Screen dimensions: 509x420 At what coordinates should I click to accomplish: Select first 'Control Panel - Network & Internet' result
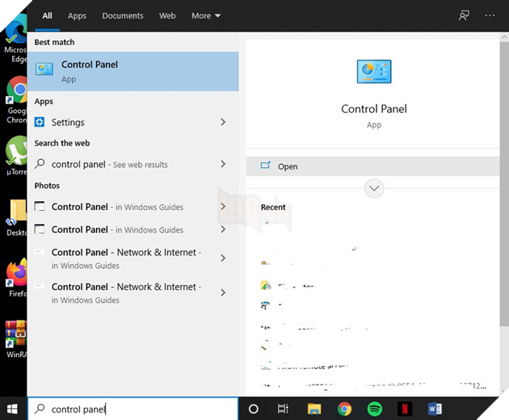[133, 258]
